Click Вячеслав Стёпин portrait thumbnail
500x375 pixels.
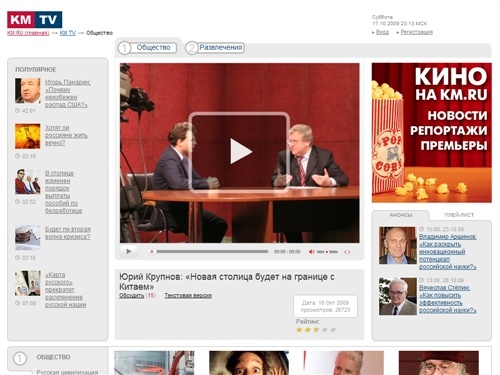point(398,296)
